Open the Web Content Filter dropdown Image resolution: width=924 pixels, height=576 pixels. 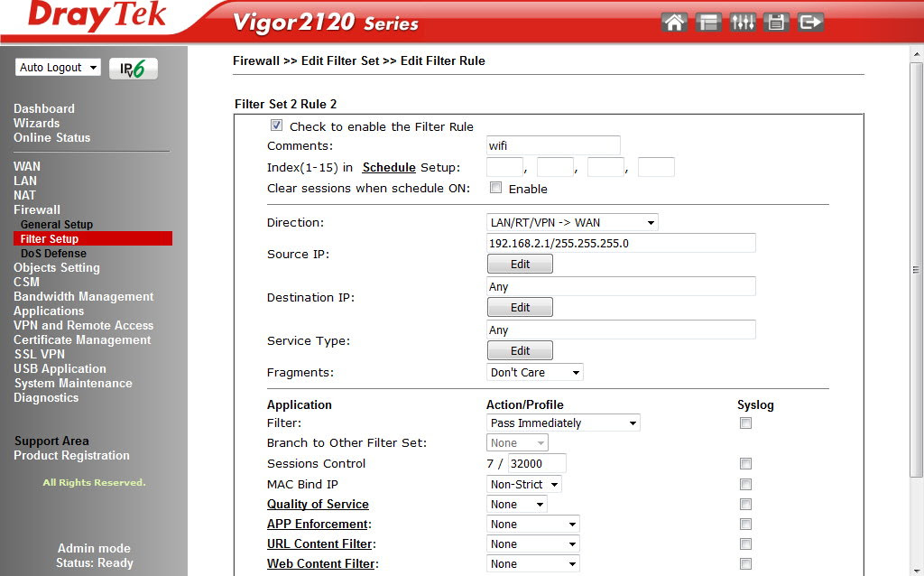[x=532, y=563]
